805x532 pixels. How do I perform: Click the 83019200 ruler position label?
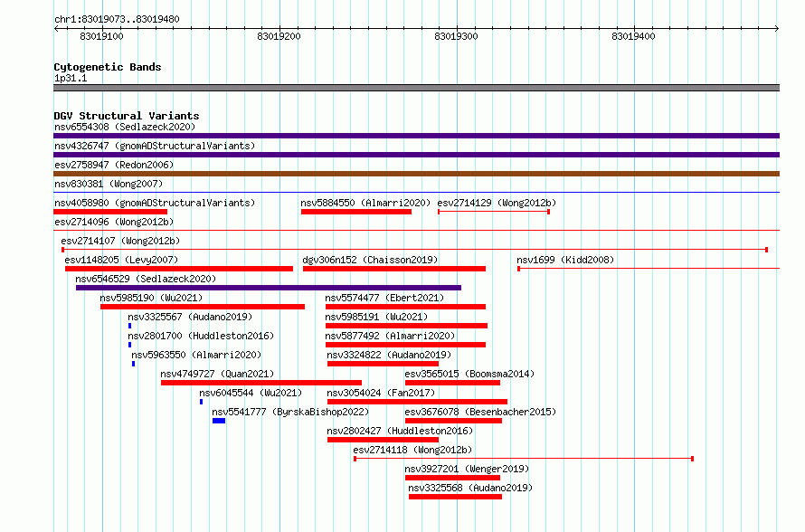pos(279,36)
